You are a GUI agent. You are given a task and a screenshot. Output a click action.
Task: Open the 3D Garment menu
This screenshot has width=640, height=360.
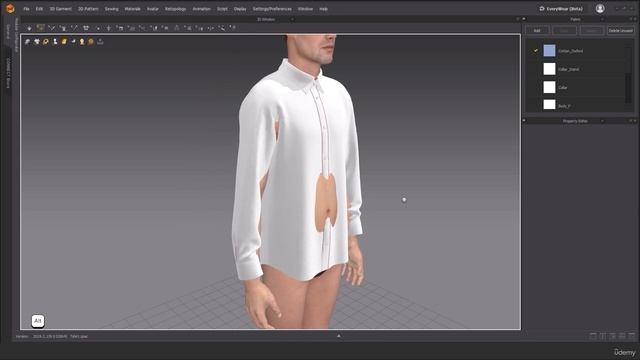(x=60, y=9)
